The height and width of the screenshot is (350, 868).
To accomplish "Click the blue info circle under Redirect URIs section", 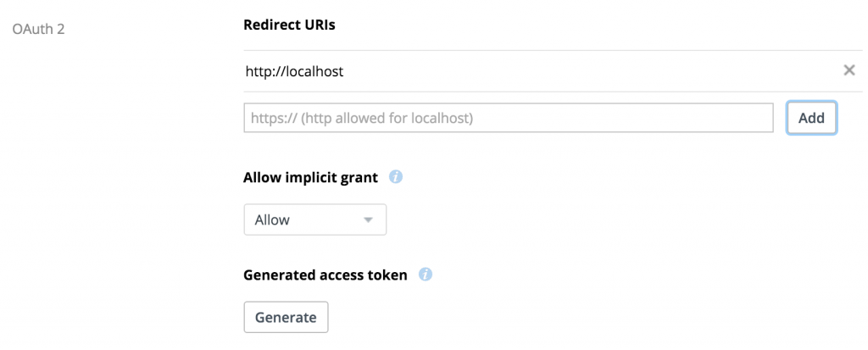I will point(395,177).
